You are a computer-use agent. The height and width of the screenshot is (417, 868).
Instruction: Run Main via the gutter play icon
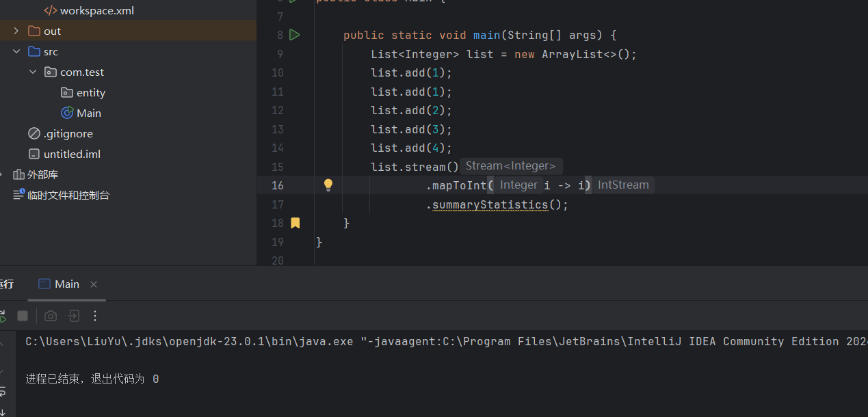pos(294,34)
